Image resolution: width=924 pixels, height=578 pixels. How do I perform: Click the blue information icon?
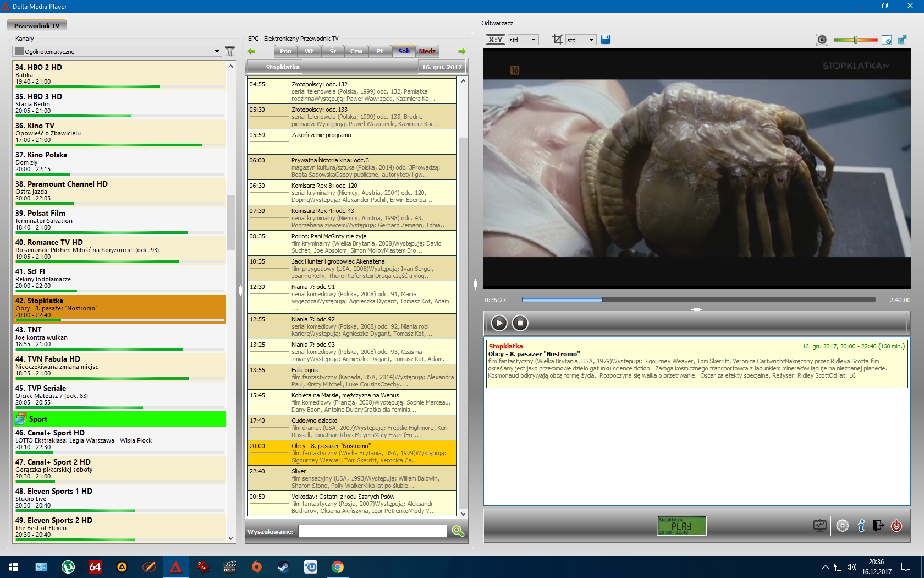click(861, 526)
